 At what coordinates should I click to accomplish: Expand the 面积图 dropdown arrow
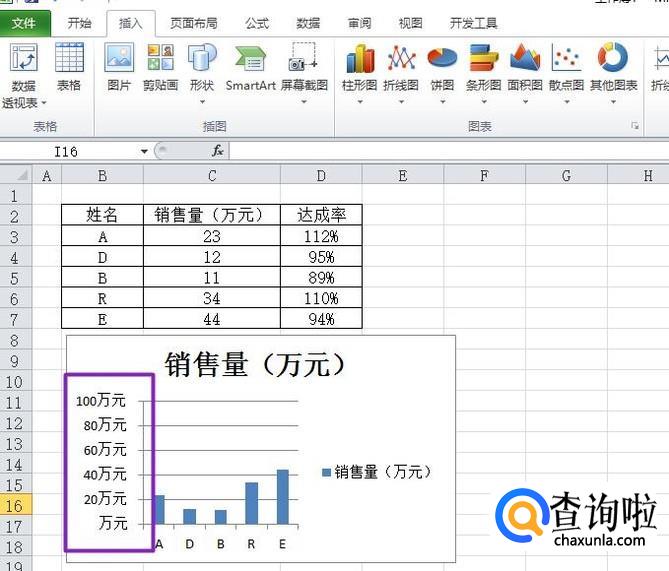click(x=525, y=102)
